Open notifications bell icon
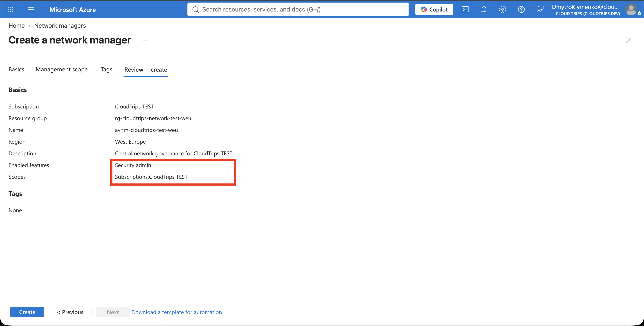Viewport: 644px width, 326px height. tap(484, 10)
